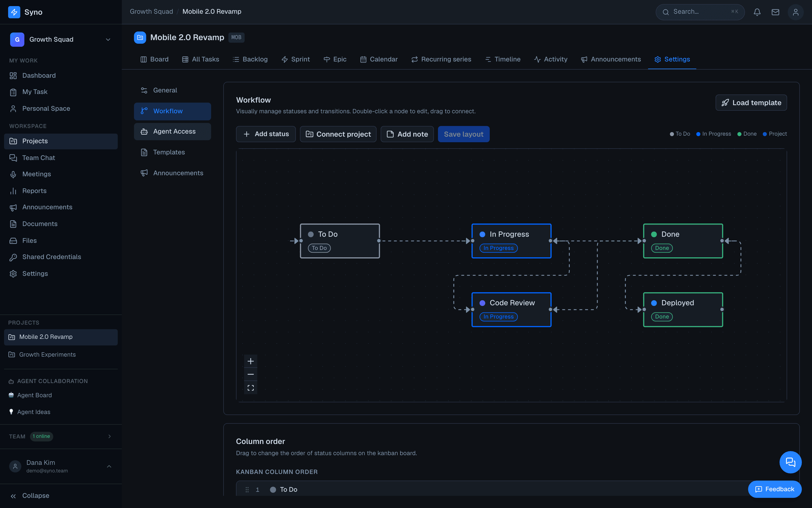
Task: Click the Growth Squad breadcrumb link
Action: tap(151, 11)
